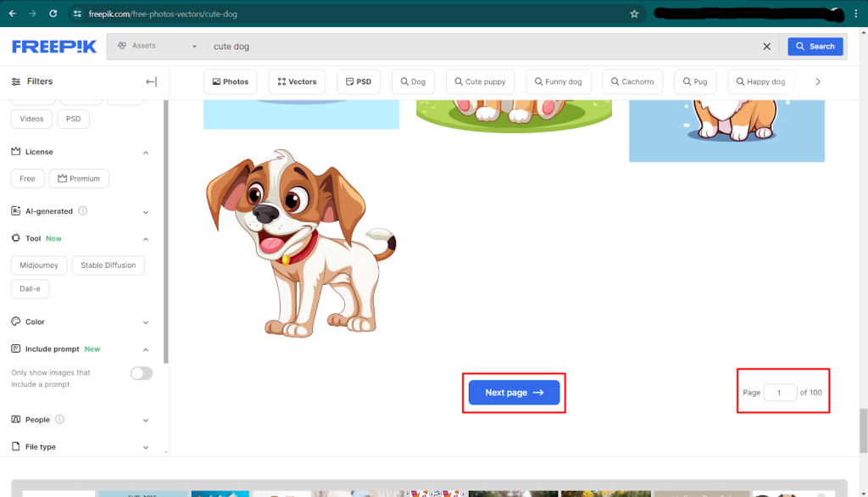The image size is (868, 497).
Task: Click the Filters sliders icon
Action: click(16, 81)
